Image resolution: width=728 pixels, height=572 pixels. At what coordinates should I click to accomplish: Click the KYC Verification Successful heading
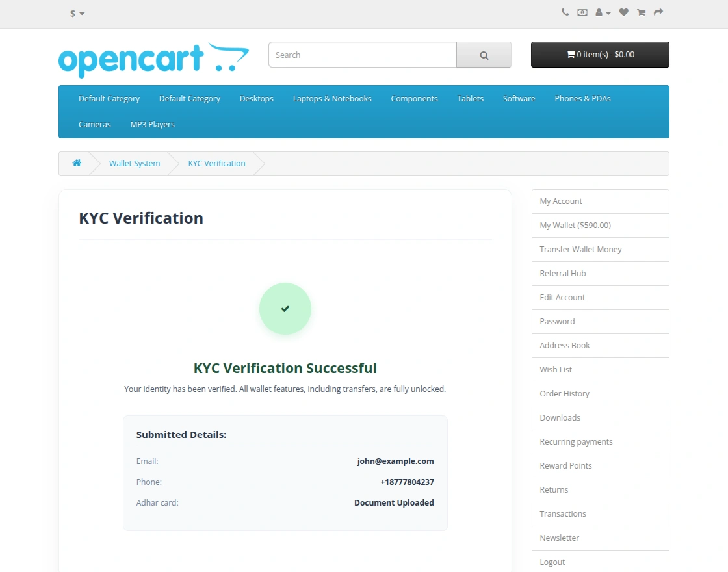click(285, 368)
